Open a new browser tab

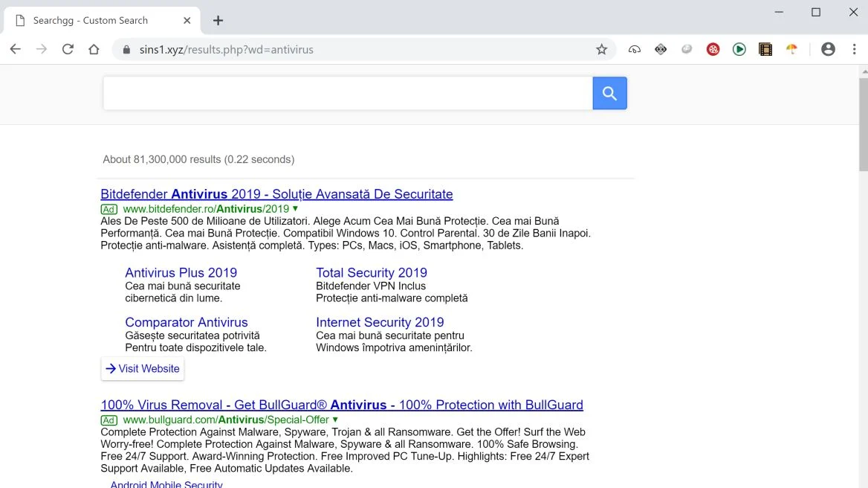click(x=218, y=21)
